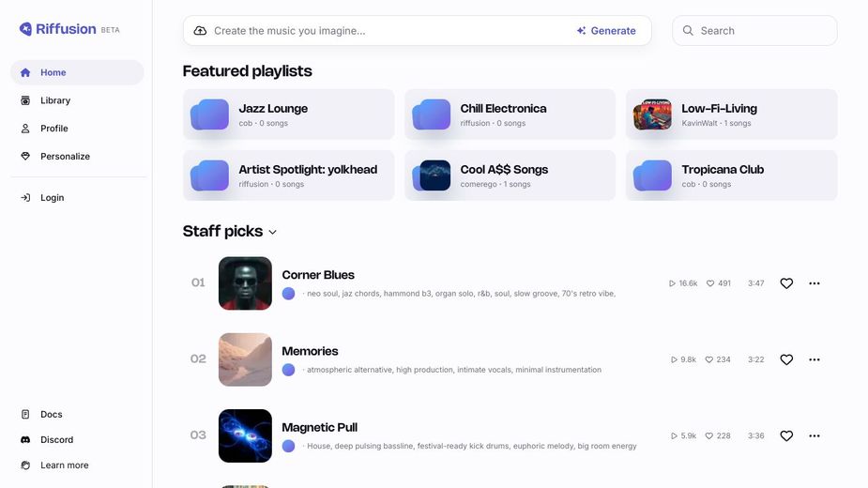The image size is (868, 488).
Task: Click the upload cloud icon in prompt bar
Action: click(200, 31)
